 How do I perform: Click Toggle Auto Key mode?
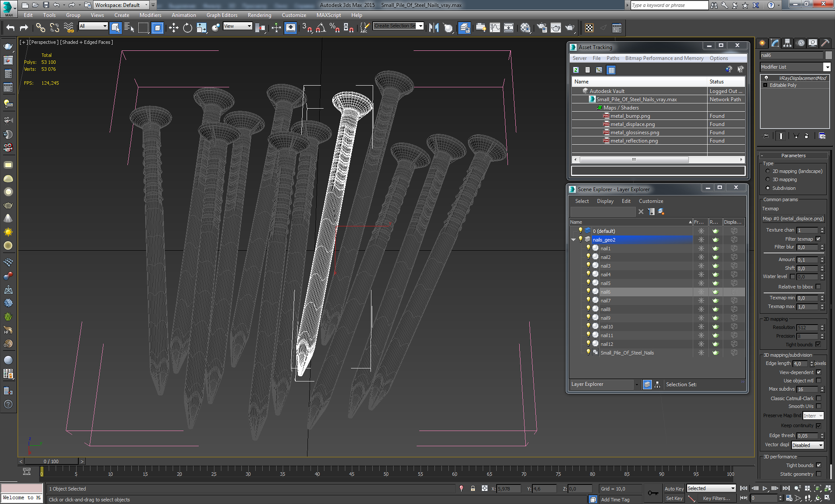tap(674, 489)
